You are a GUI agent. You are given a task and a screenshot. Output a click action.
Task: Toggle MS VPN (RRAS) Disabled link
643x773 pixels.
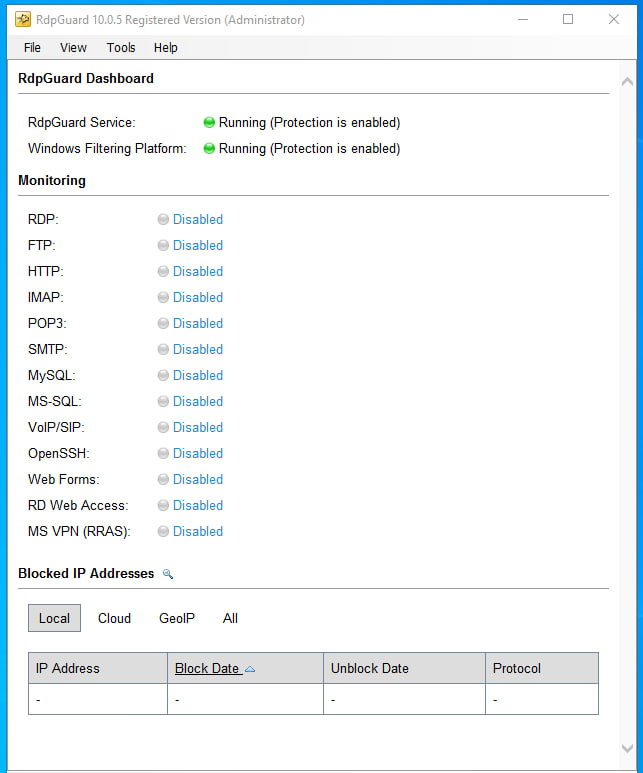click(197, 531)
